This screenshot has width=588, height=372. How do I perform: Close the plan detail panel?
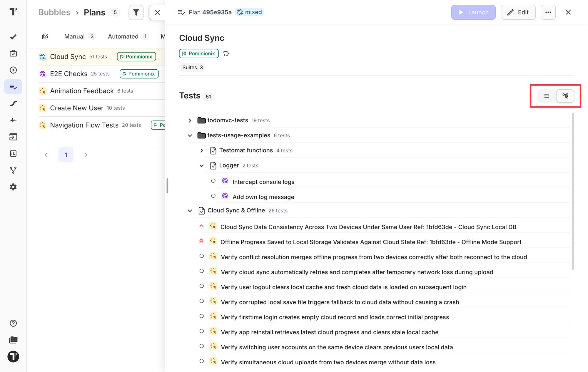(568, 12)
